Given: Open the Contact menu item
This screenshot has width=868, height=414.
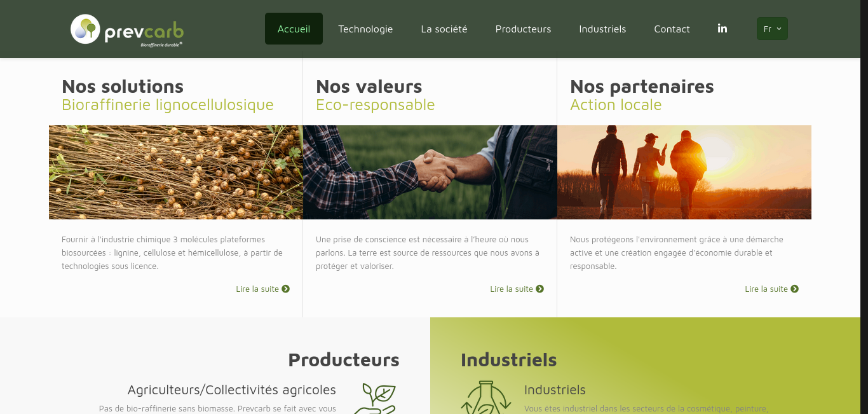Looking at the screenshot, I should 672,29.
